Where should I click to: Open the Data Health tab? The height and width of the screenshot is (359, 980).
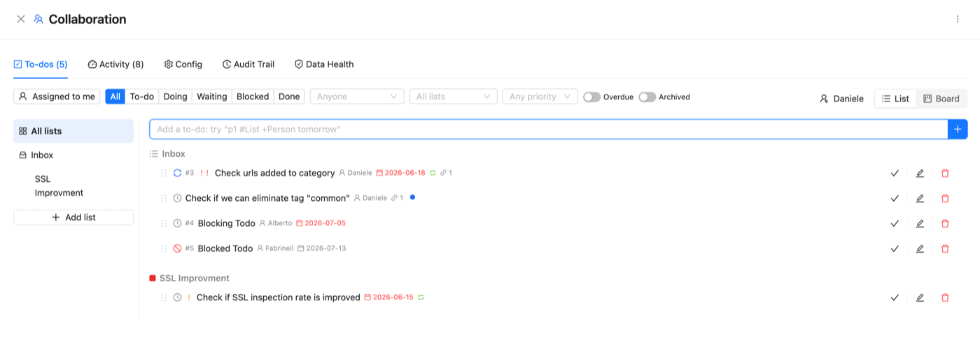point(324,64)
